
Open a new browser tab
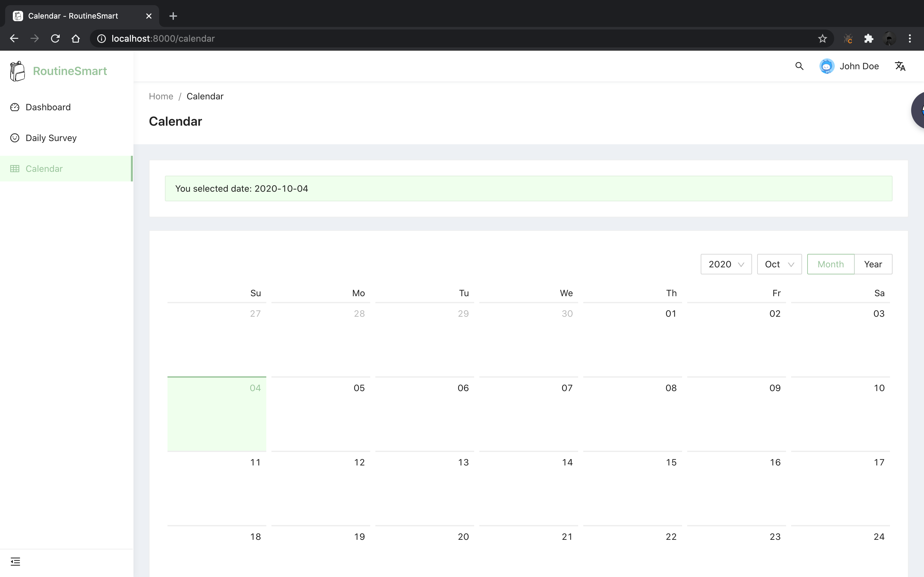(x=173, y=16)
